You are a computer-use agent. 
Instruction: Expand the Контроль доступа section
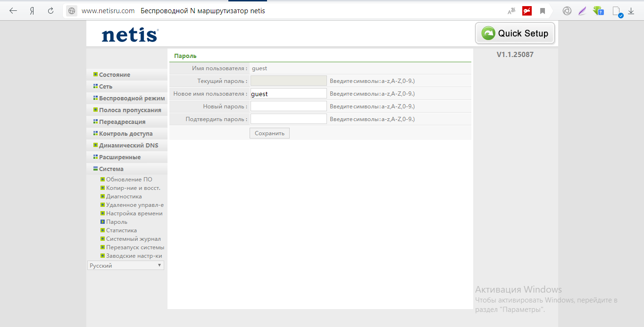coord(127,133)
